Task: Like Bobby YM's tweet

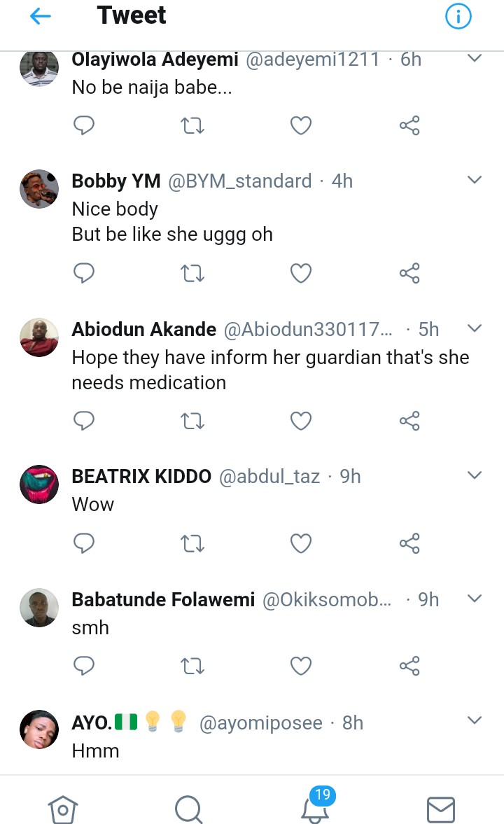Action: click(301, 273)
